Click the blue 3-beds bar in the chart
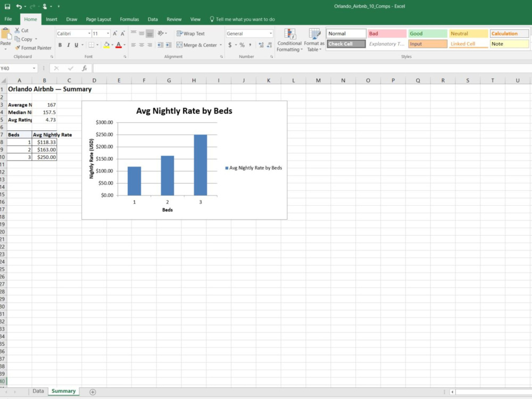The height and width of the screenshot is (399, 532). pos(201,165)
